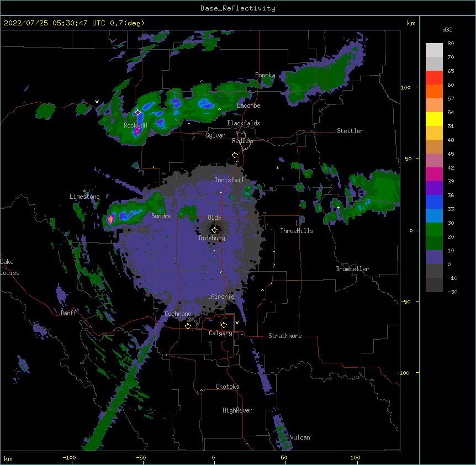Viewport: 476px width, 465px height.
Task: Click the -50 tick label on the right axis
Action: click(405, 302)
